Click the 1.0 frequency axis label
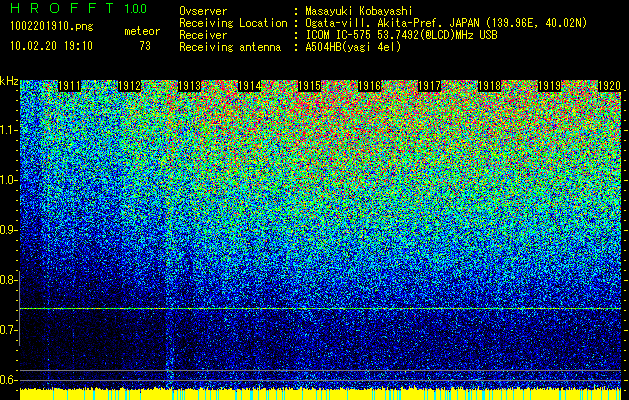Viewport: 629px width, 400px height. click(x=8, y=180)
